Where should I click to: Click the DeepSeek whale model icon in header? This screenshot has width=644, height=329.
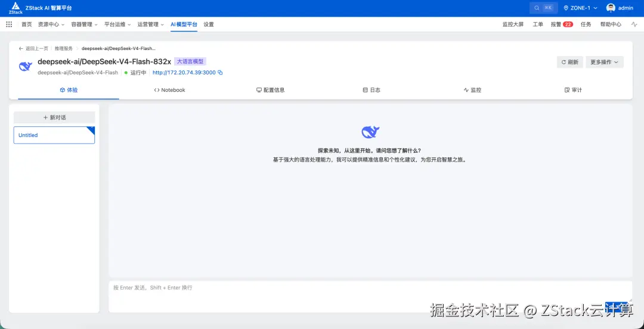26,66
